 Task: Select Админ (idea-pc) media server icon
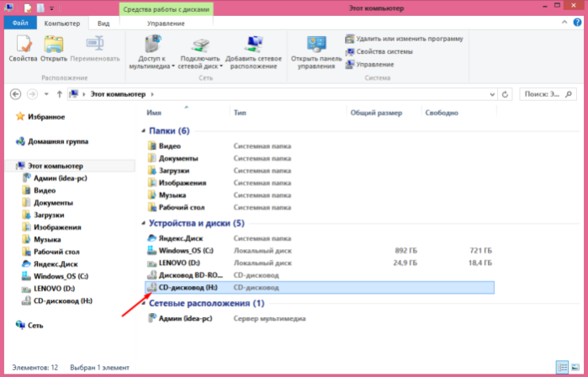152,318
